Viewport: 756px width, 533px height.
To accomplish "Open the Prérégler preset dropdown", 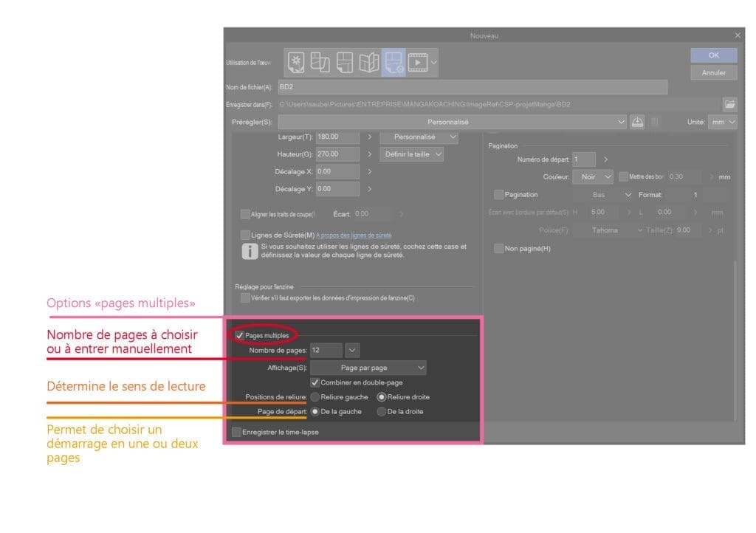I will coord(453,122).
